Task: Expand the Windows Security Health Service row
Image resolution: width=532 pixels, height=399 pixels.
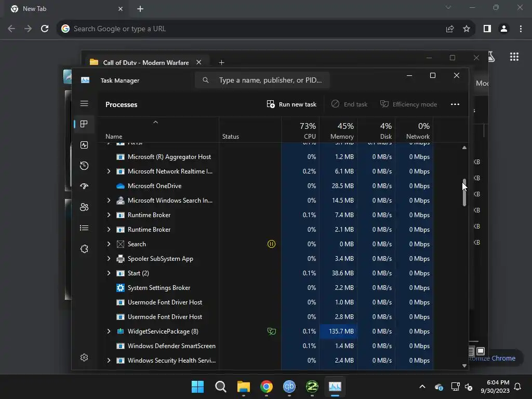Action: click(x=109, y=361)
